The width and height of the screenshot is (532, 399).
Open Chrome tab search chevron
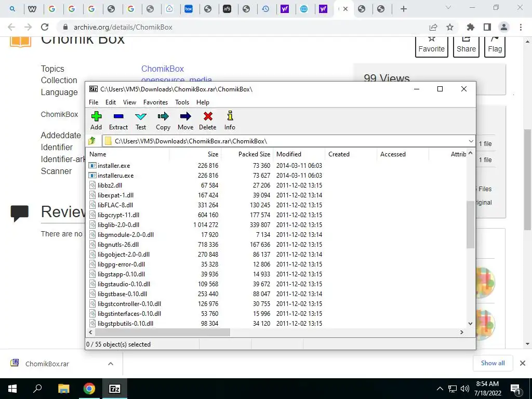(x=448, y=7)
